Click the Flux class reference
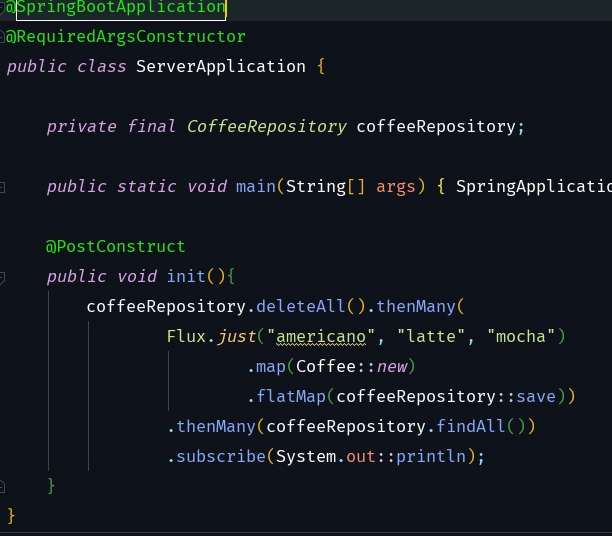 (x=186, y=337)
